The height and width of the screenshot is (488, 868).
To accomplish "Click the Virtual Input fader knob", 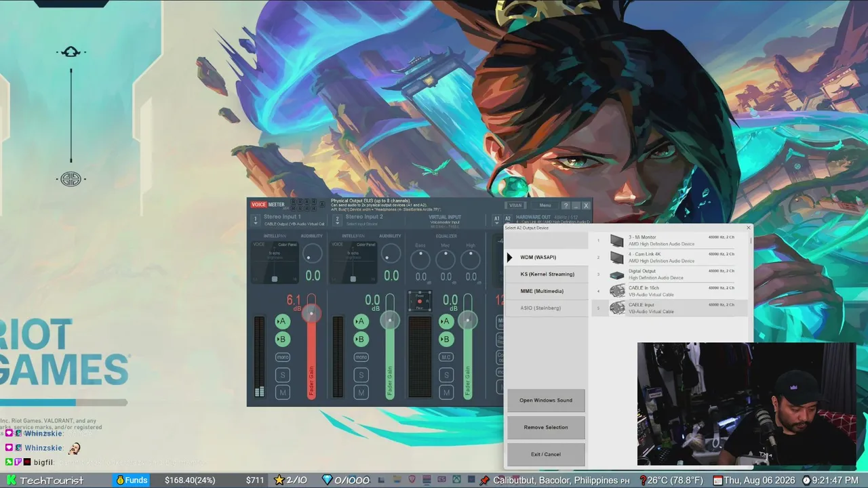I will click(467, 320).
